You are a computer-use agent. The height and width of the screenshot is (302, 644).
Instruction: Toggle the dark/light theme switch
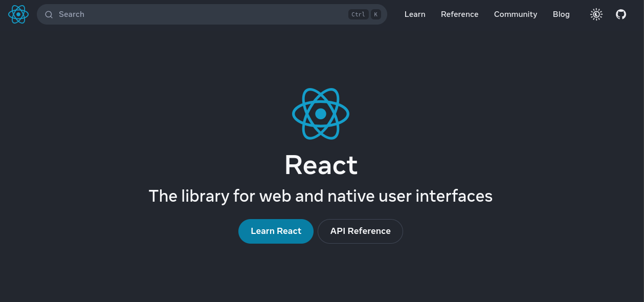(596, 14)
